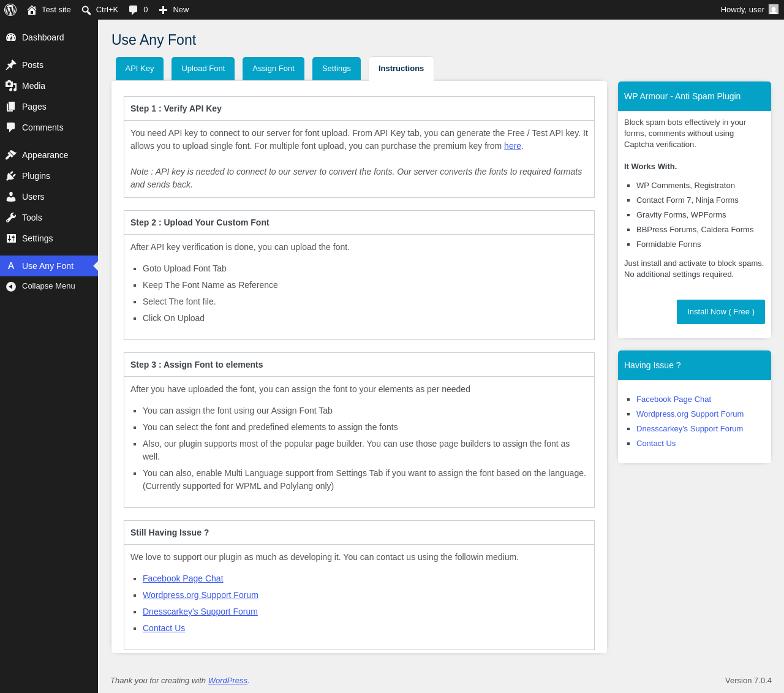Click the Users person icon
This screenshot has height=693, width=784.
click(11, 197)
